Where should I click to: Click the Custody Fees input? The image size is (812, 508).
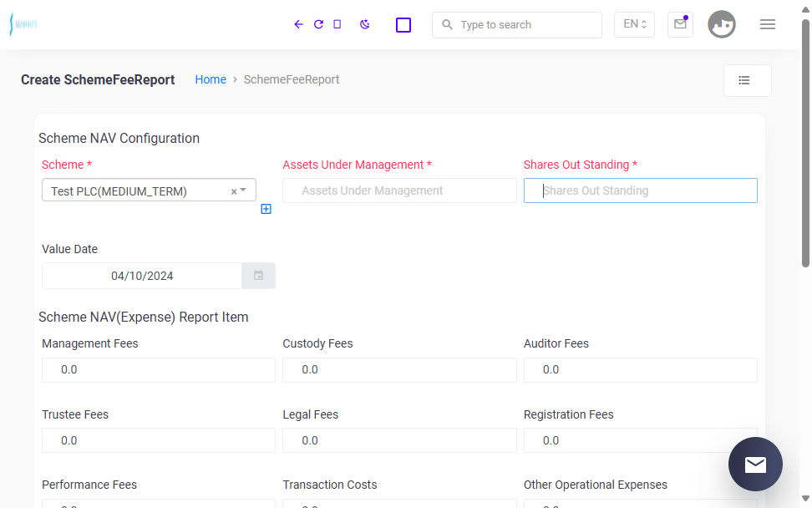point(399,370)
